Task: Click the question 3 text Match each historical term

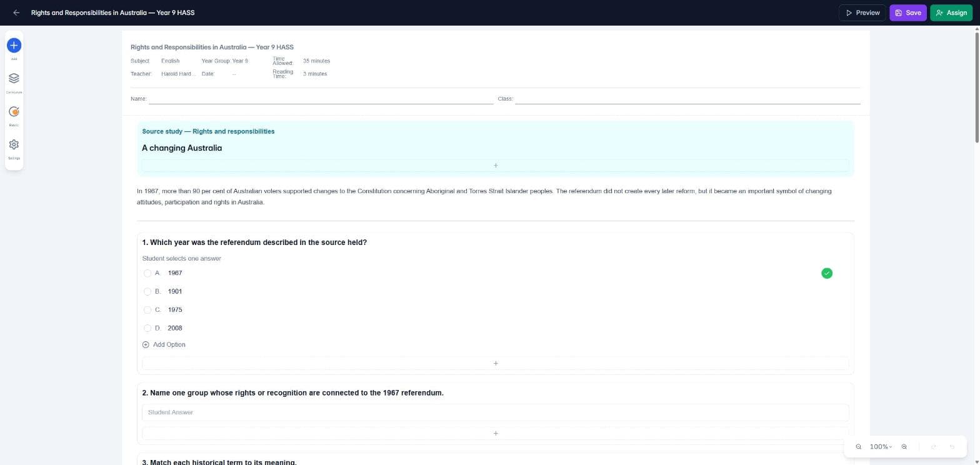Action: (219, 462)
